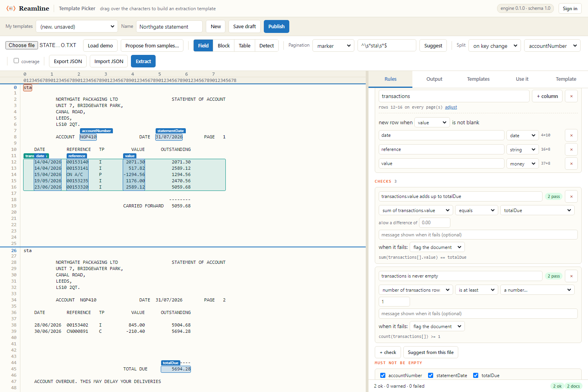Remove the 'transactions is never empty' check
Screen dimensions: 588x392
[x=571, y=276]
